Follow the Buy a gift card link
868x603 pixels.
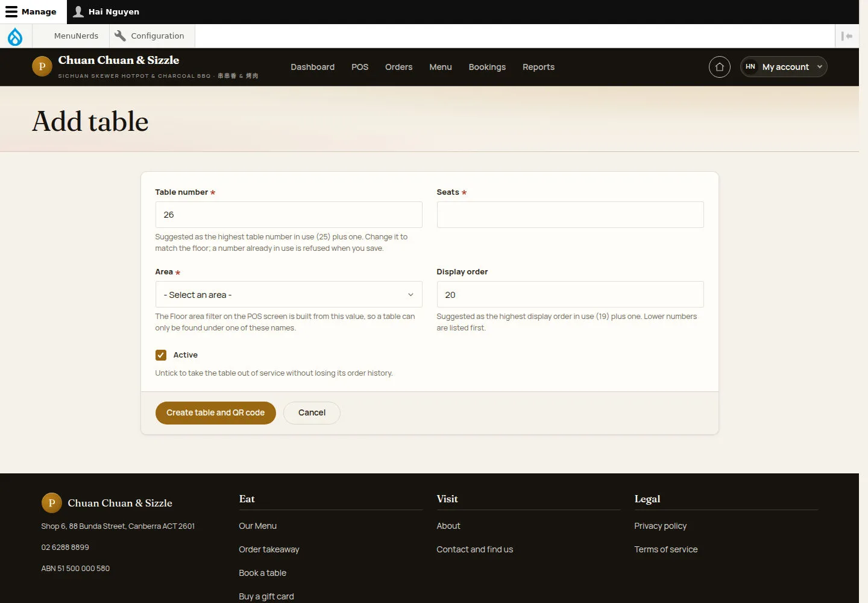(266, 596)
